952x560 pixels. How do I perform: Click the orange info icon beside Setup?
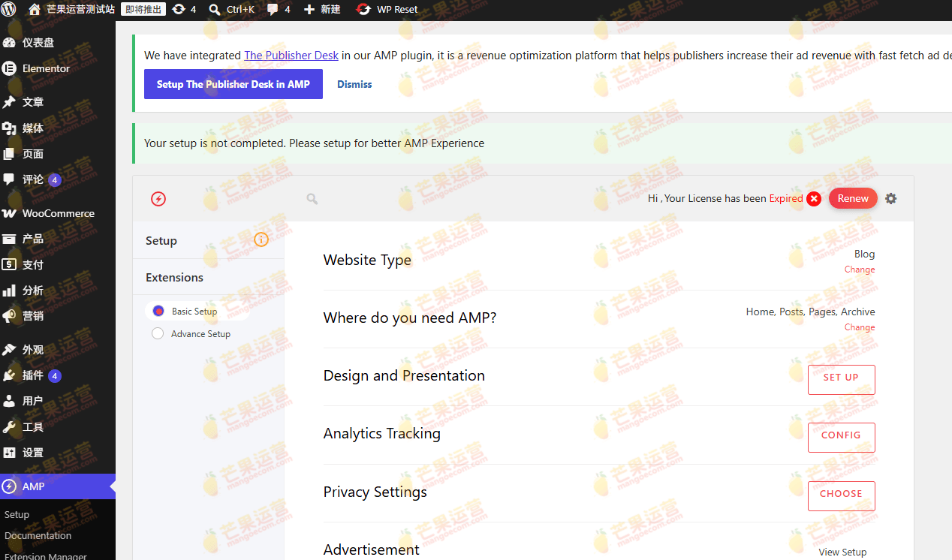click(261, 240)
